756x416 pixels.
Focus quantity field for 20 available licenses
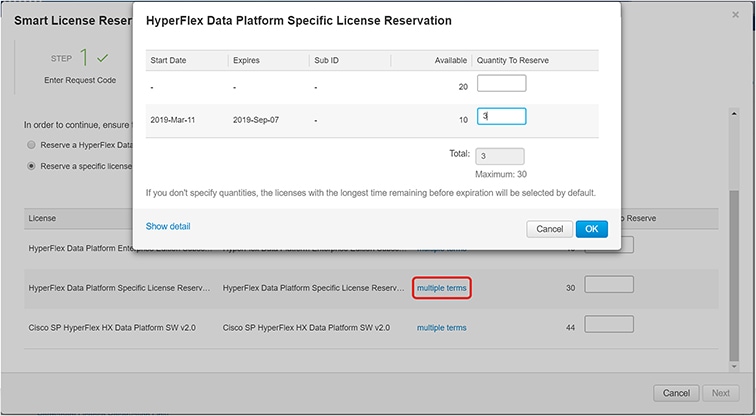point(501,83)
